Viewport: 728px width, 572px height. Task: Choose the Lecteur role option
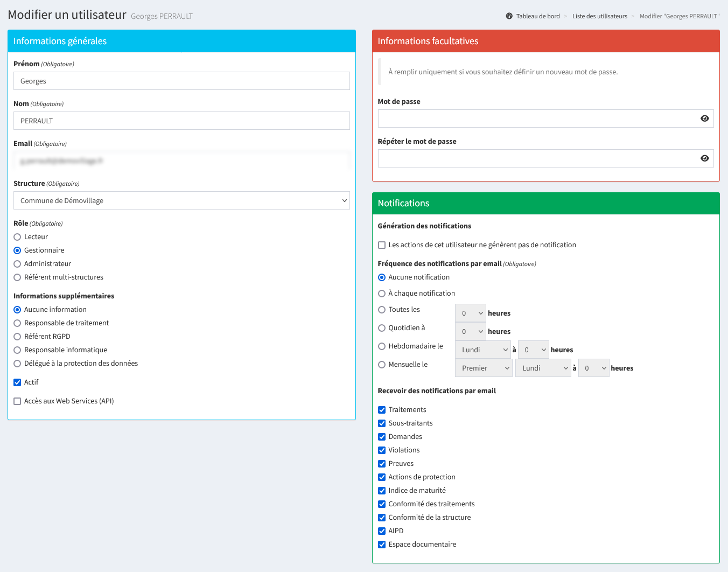point(17,237)
